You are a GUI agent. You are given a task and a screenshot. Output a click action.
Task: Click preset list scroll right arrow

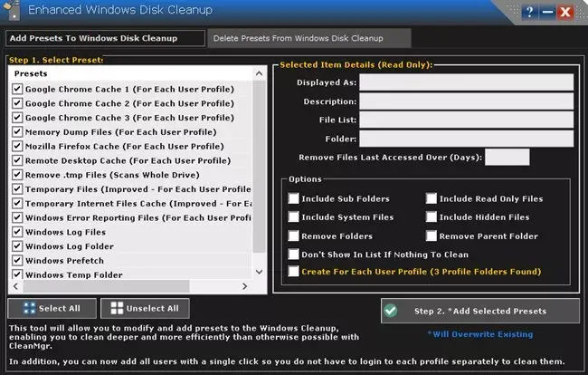click(x=244, y=286)
